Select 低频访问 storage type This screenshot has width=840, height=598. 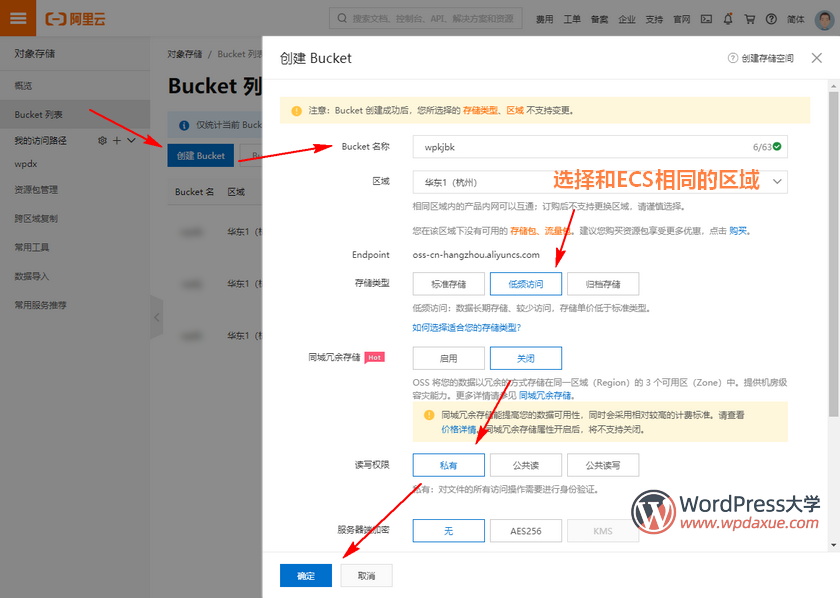526,285
